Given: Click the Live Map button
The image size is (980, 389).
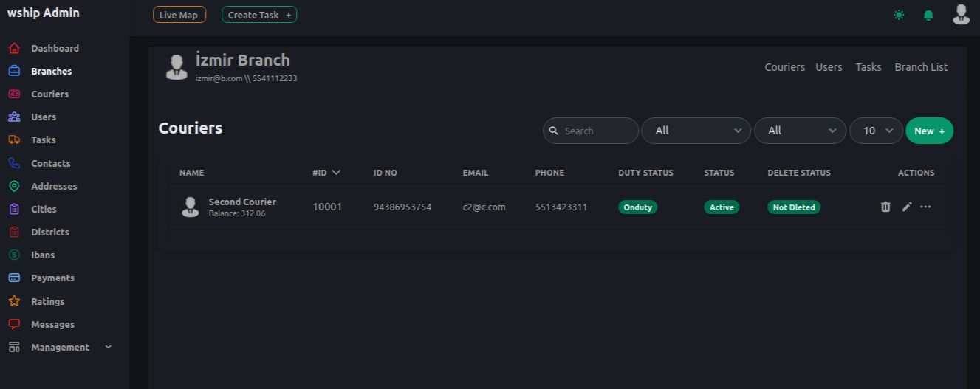Looking at the screenshot, I should (179, 15).
